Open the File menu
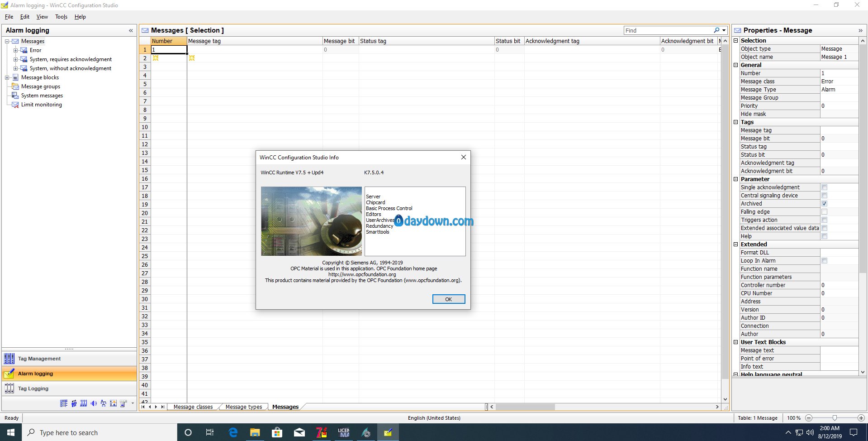The height and width of the screenshot is (441, 868). (x=9, y=17)
